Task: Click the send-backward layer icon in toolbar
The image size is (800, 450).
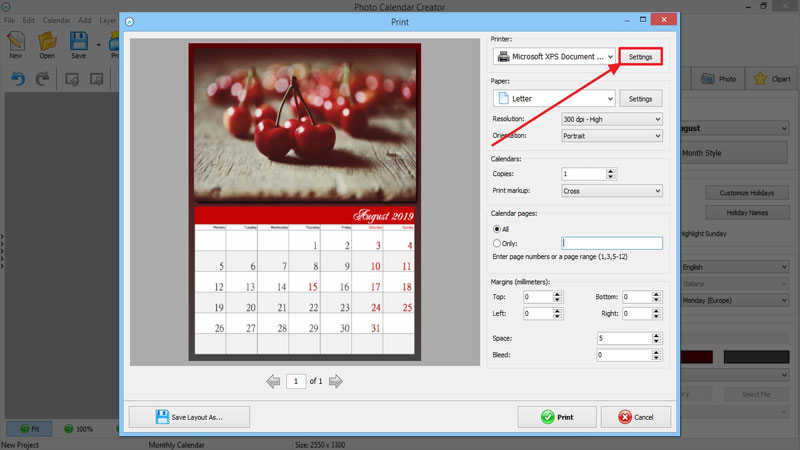Action: [96, 79]
